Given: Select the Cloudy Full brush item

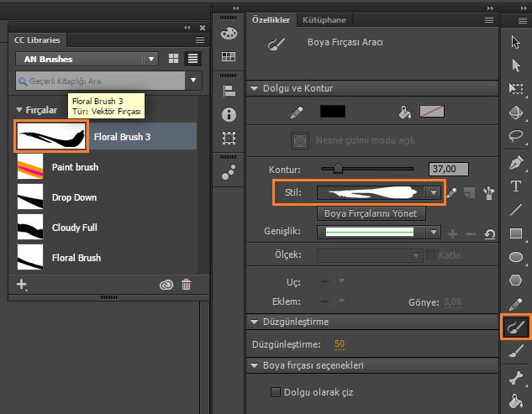Looking at the screenshot, I should tap(107, 228).
